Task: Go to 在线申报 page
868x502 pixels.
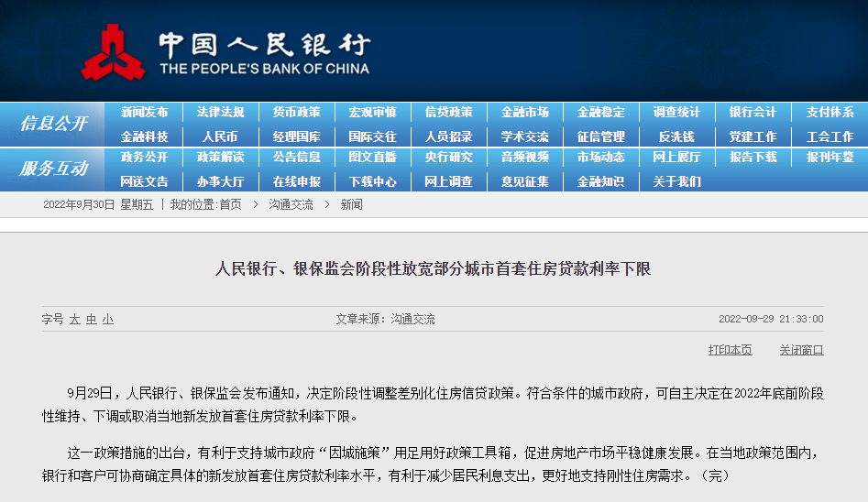Action: coord(296,181)
